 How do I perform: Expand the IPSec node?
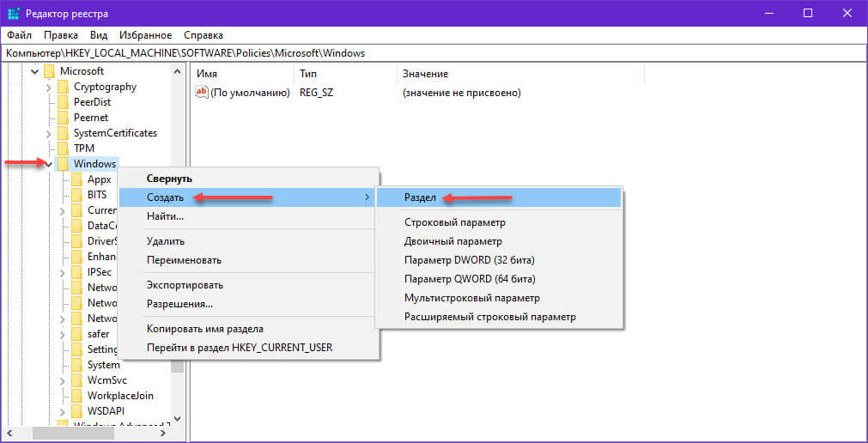(x=64, y=272)
